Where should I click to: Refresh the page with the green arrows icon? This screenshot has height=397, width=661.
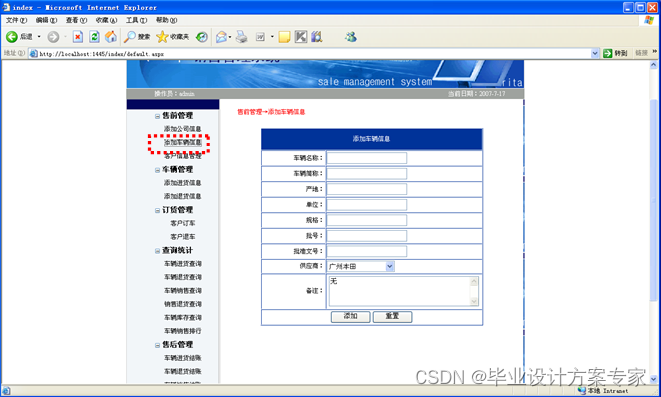click(x=94, y=37)
